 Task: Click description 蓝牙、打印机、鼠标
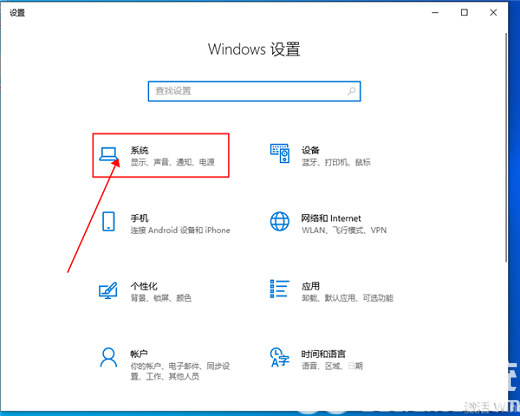[x=336, y=162]
